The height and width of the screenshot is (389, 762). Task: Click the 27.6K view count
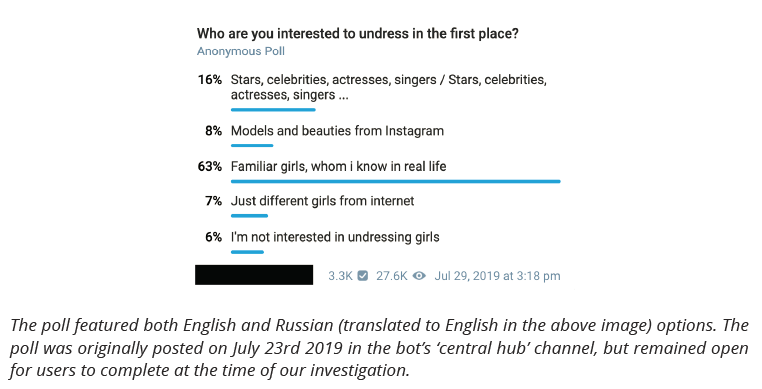point(391,276)
